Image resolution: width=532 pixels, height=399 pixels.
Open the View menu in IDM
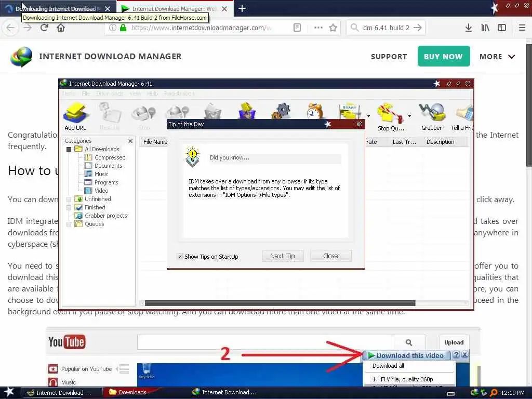[x=135, y=94]
